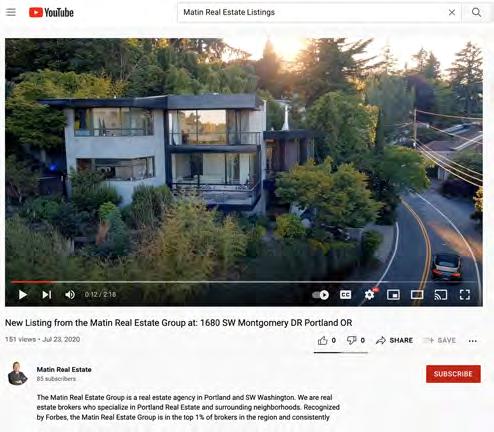Image resolution: width=494 pixels, height=432 pixels.
Task: Enter full screen mode
Action: (465, 295)
